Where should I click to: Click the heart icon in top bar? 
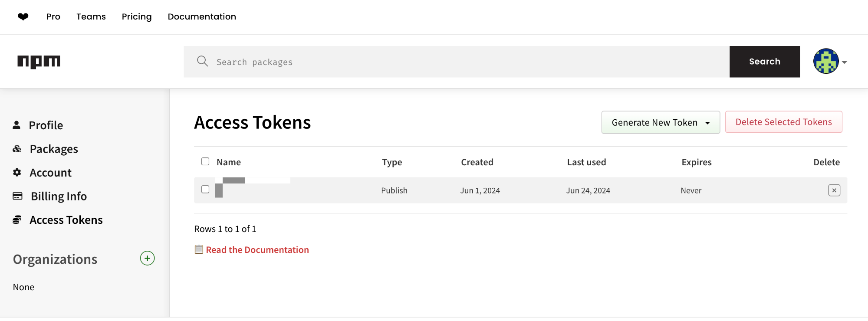[x=23, y=16]
